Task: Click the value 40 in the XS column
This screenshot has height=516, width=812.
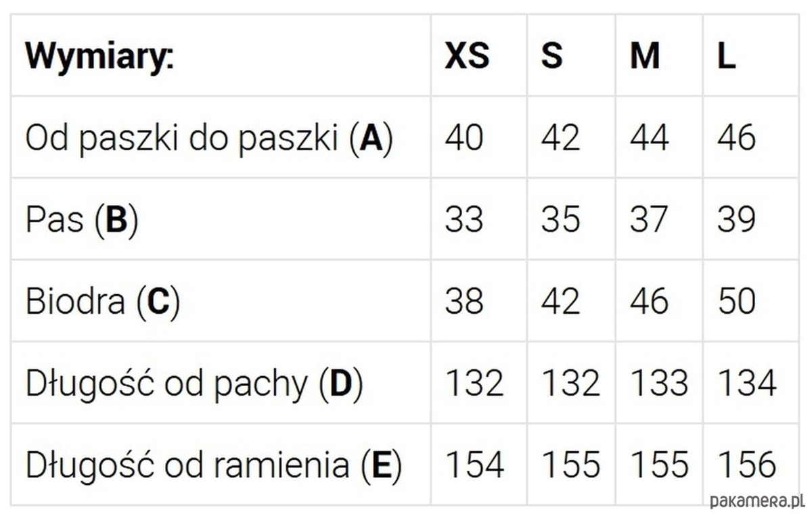Action: point(464,138)
